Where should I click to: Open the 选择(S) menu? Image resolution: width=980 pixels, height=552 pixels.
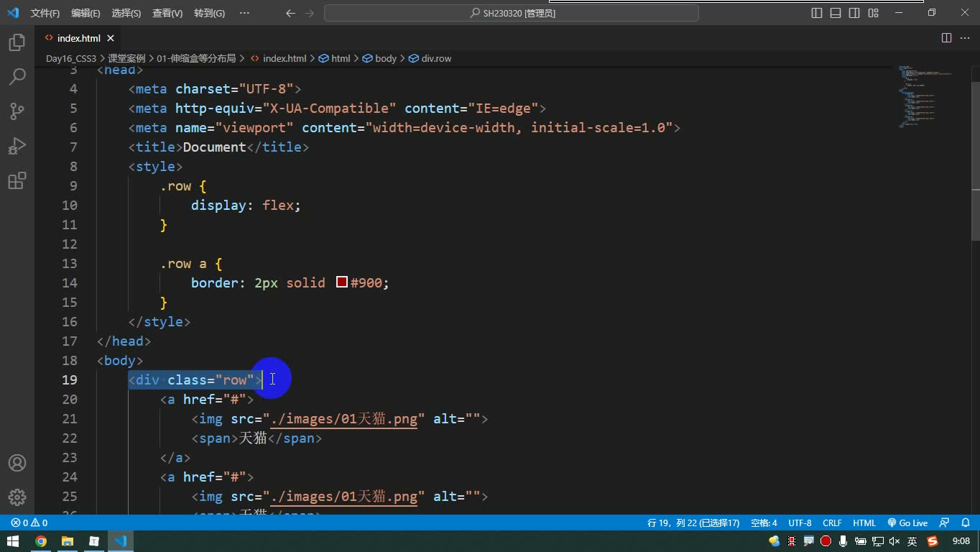coord(126,13)
